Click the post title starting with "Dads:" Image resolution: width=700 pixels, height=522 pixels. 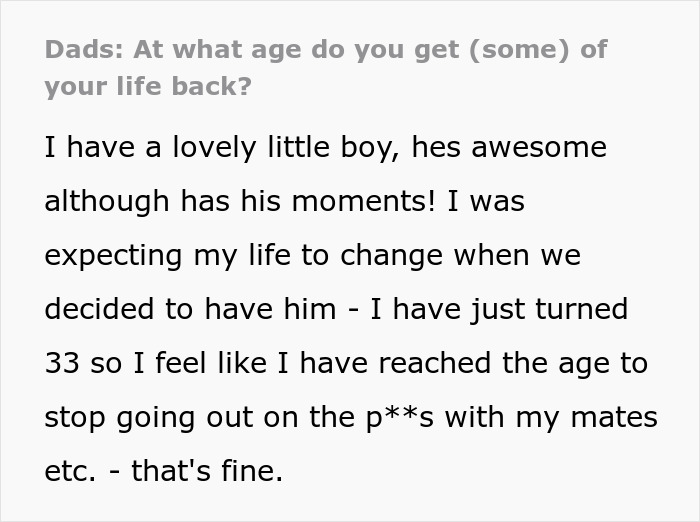click(x=325, y=50)
